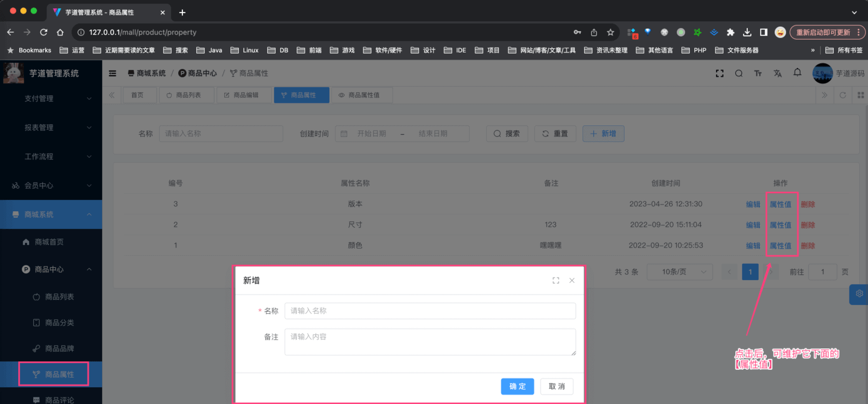Open the 10条/页 page size dropdown
868x404 pixels.
679,272
